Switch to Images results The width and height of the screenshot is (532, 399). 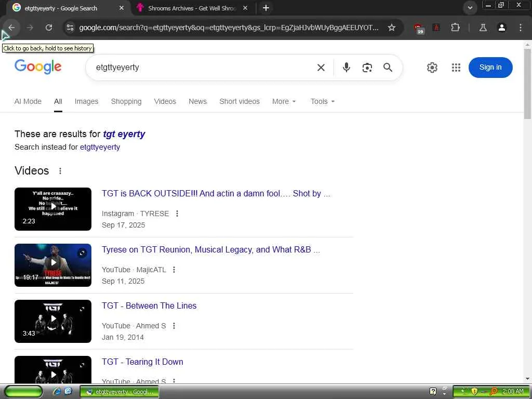(x=86, y=101)
